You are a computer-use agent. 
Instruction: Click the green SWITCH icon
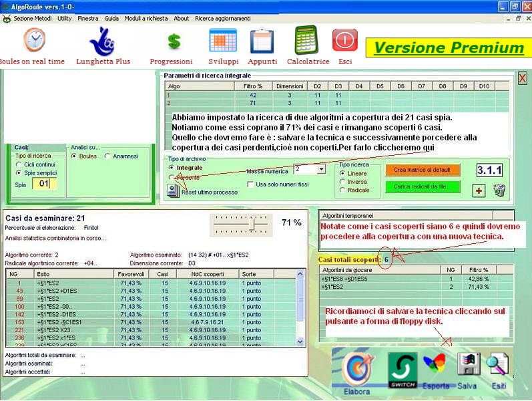pyautogui.click(x=403, y=370)
